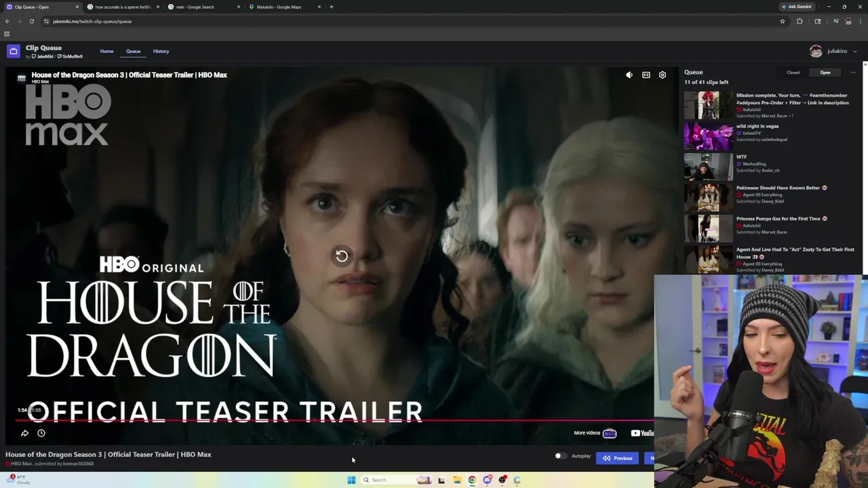Switch to the 'reek - Google Search' tab

(x=203, y=7)
